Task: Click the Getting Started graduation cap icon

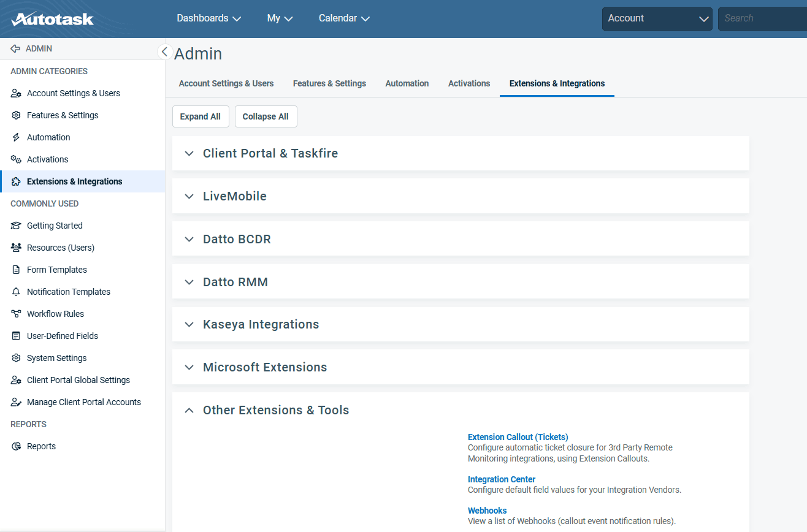Action: click(16, 226)
